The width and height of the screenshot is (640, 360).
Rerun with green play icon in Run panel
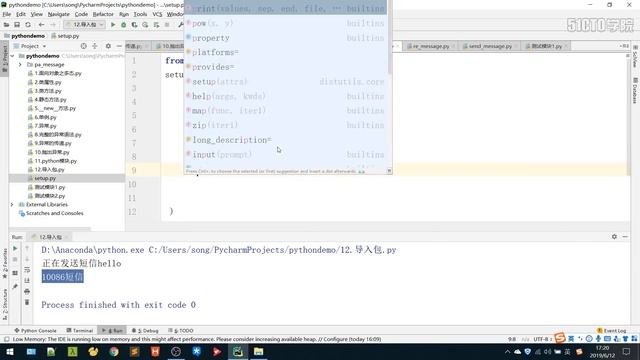(x=15, y=248)
